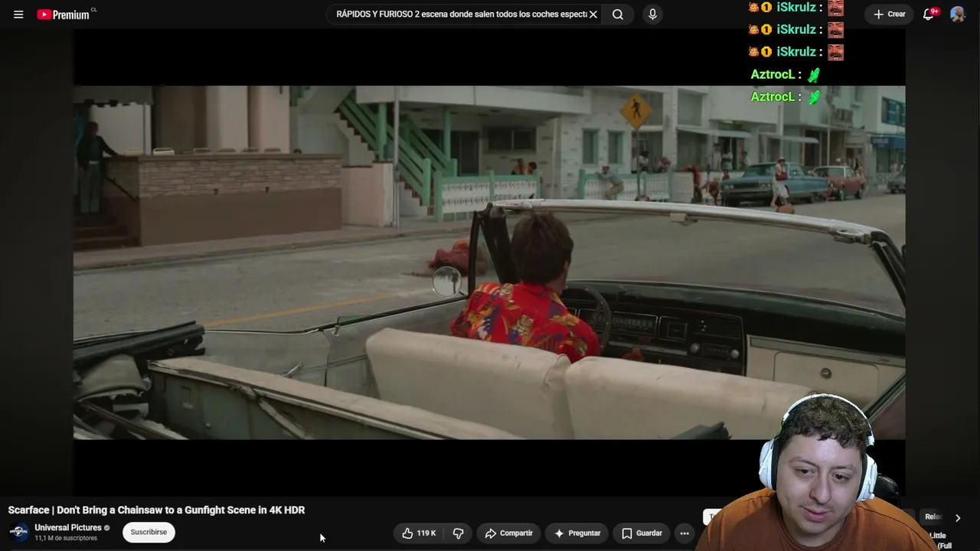Clear the search query with the X
The image size is (980, 551).
pos(593,15)
